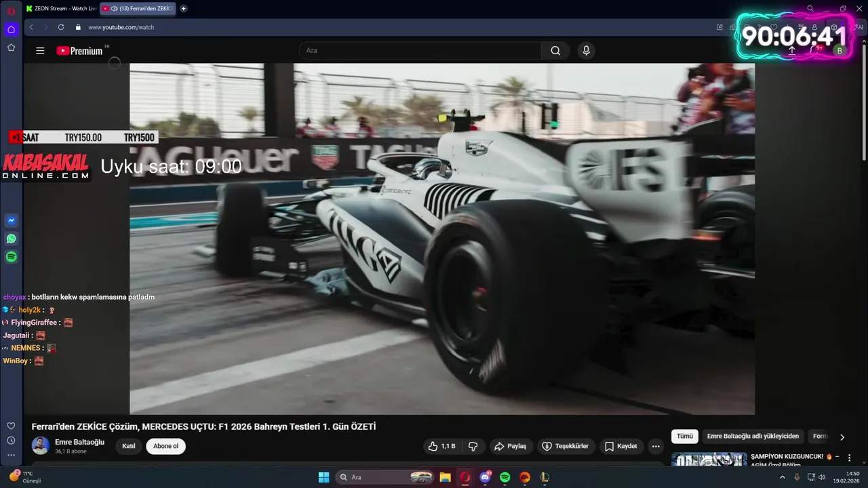868x488 pixels.
Task: Open WhatsApp from the Opera sidebar
Action: 11,239
